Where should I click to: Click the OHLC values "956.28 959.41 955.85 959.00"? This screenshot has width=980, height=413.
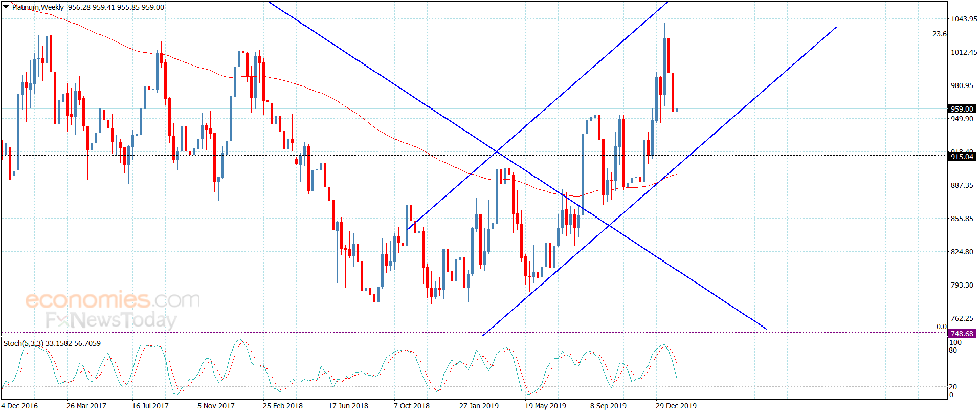(116, 7)
